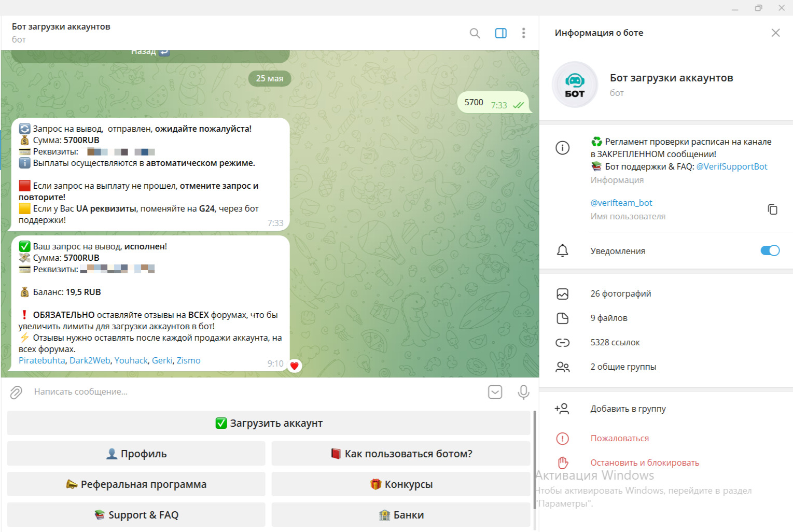Show the 5328 ссылок shared links
Viewport: 793px width, 532px height.
click(615, 342)
